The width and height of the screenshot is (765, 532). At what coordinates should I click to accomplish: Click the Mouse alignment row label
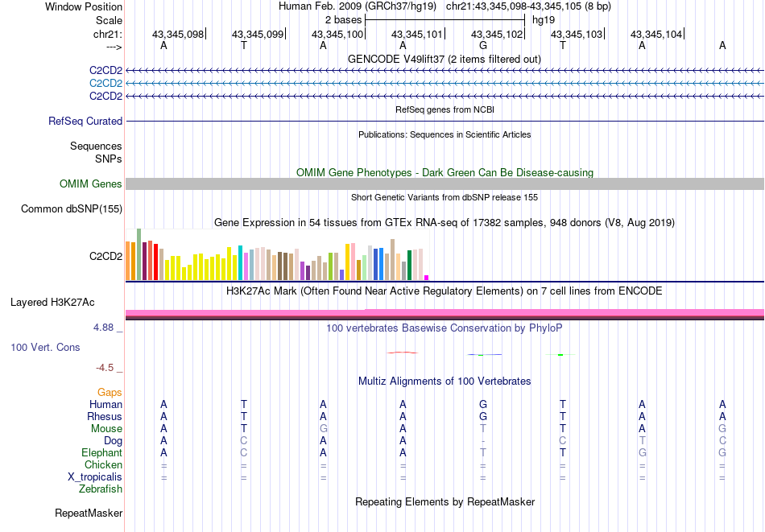tap(107, 429)
